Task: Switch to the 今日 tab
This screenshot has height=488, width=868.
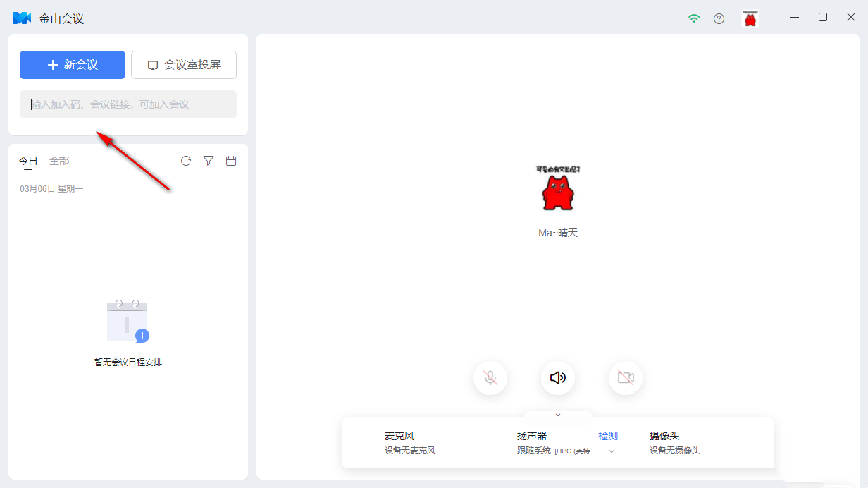Action: click(28, 161)
